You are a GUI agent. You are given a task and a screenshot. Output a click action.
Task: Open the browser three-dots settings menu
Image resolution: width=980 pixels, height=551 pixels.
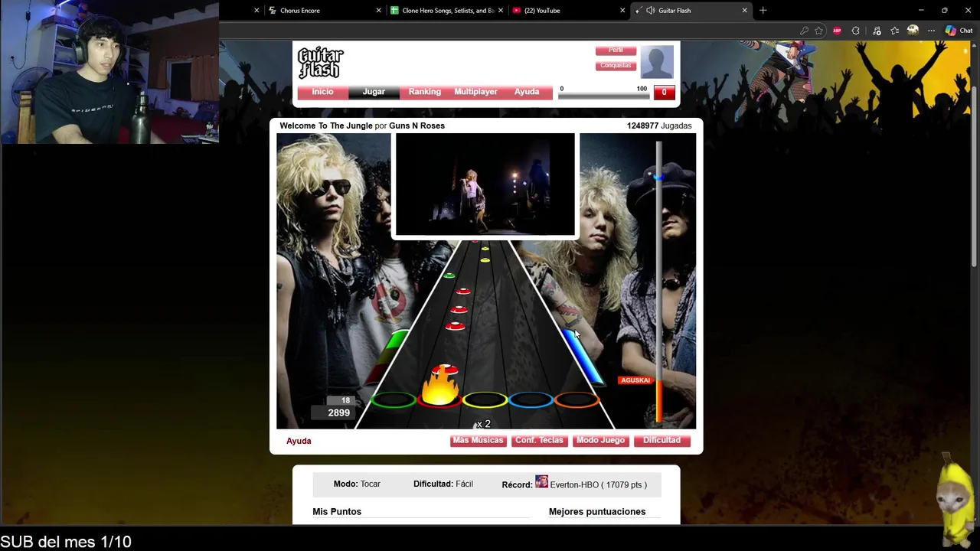[x=931, y=31]
